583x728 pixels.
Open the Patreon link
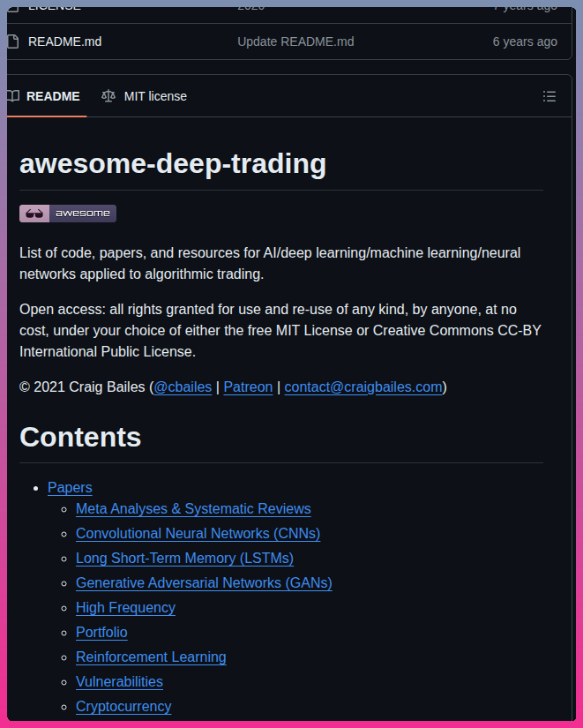(x=248, y=387)
